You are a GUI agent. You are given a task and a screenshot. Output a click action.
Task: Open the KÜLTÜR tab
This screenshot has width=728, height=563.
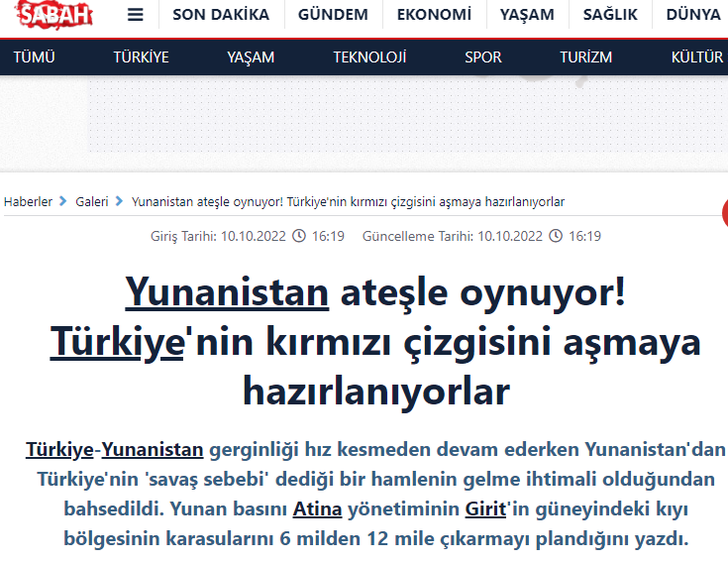[696, 57]
